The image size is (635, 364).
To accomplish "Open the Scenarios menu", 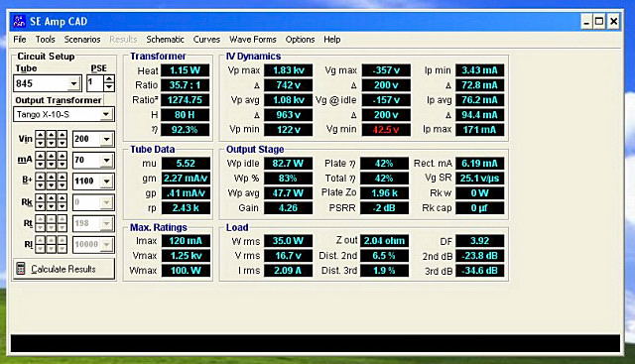I will [82, 40].
